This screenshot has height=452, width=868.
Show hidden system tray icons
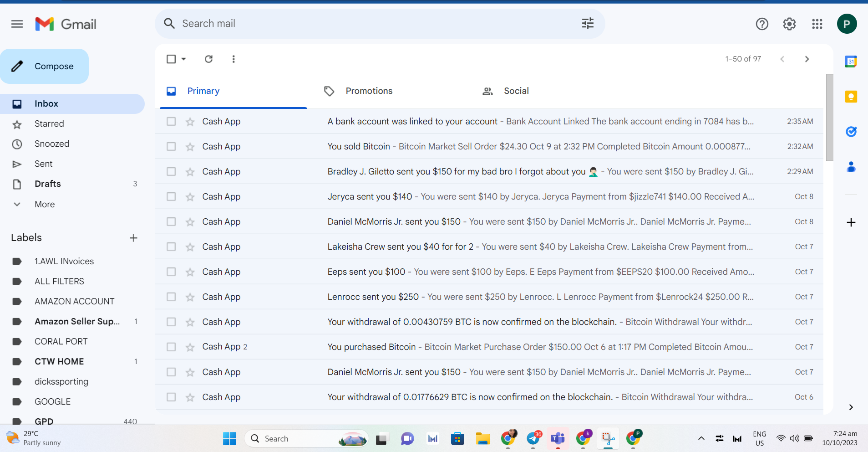point(701,438)
